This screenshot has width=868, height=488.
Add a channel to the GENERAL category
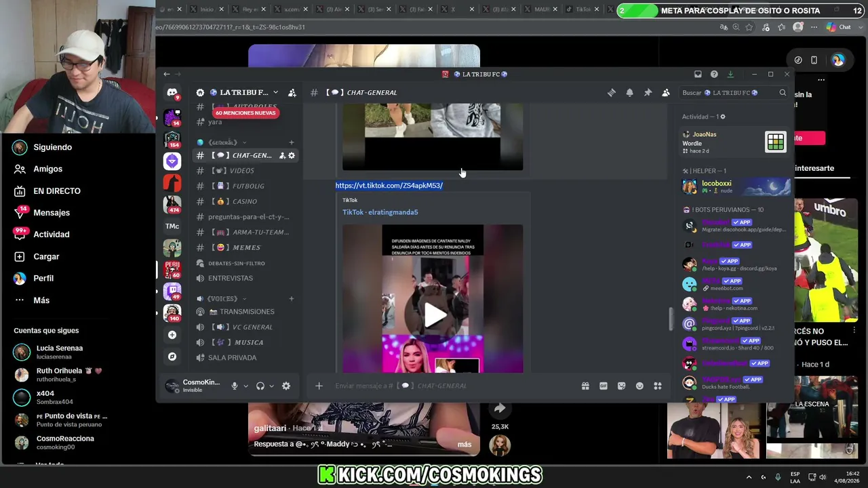pos(292,142)
